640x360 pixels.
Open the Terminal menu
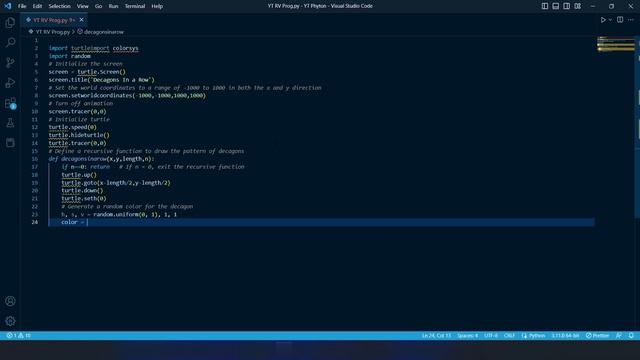tap(135, 6)
